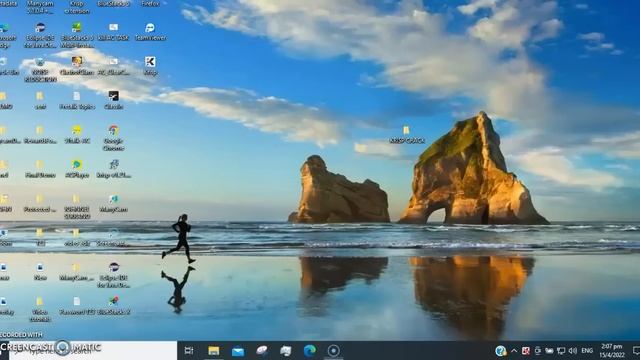Open the network status tray icon
Image resolution: width=640 pixels, height=360 pixels.
[x=561, y=351]
